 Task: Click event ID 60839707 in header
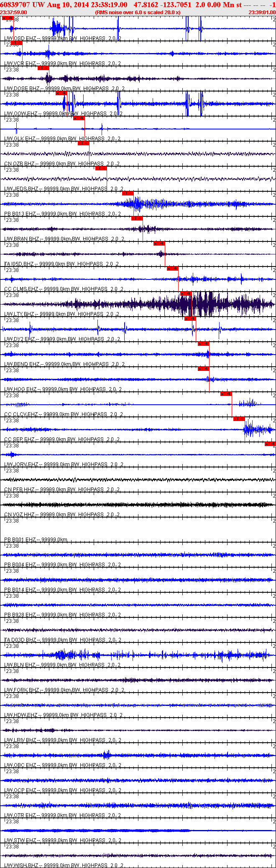15,5
